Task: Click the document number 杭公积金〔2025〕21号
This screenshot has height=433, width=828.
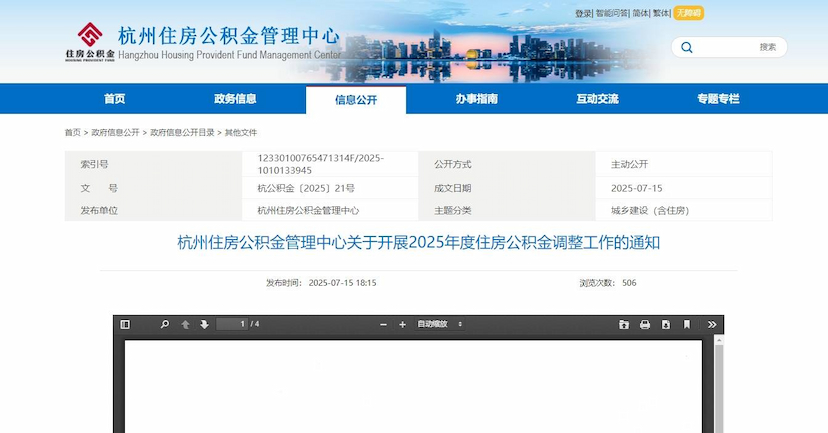Action: point(306,188)
